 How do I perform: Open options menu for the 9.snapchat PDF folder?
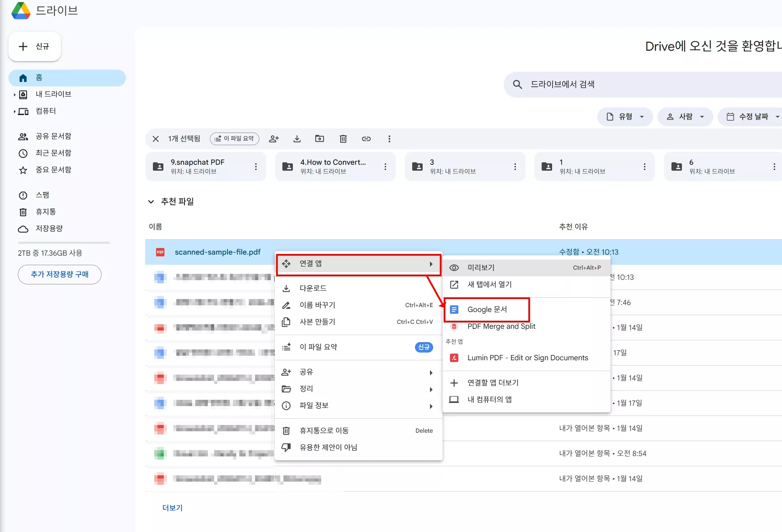(256, 166)
